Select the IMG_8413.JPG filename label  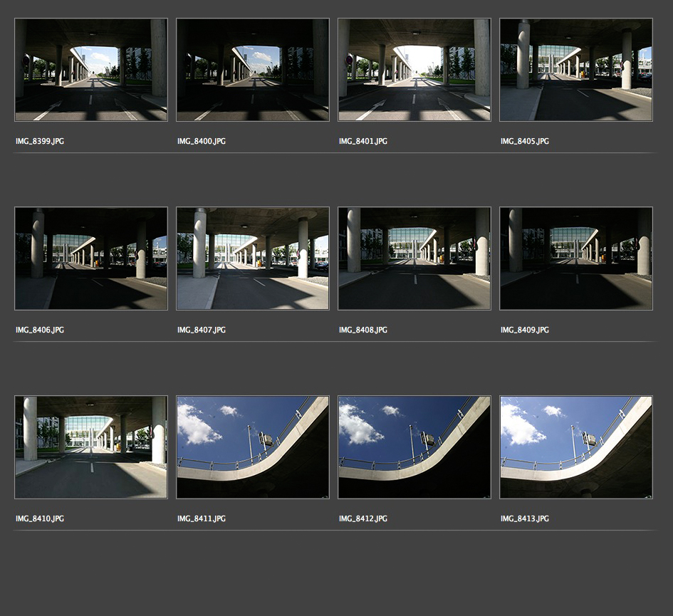tap(525, 519)
